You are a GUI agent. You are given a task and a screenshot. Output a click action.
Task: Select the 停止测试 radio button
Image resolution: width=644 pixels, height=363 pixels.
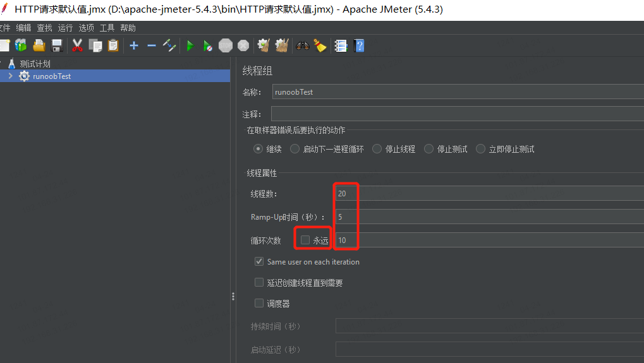[x=428, y=149]
